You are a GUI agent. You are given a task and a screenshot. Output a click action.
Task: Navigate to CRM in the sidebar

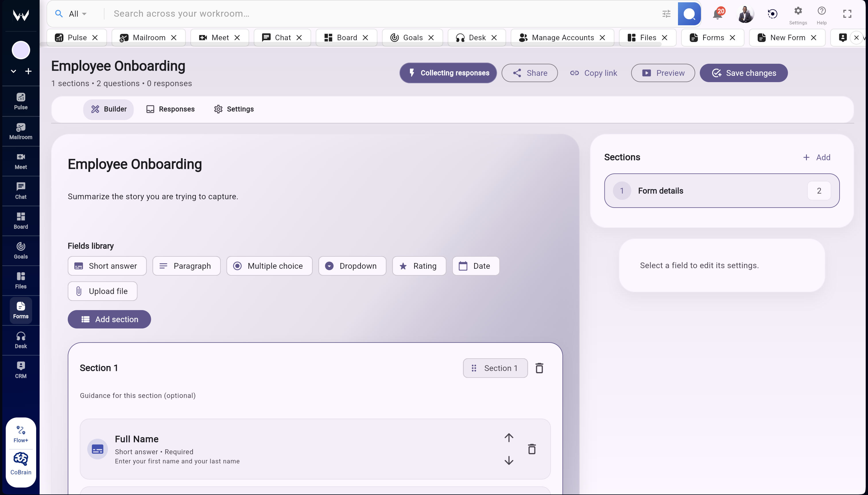coord(21,369)
